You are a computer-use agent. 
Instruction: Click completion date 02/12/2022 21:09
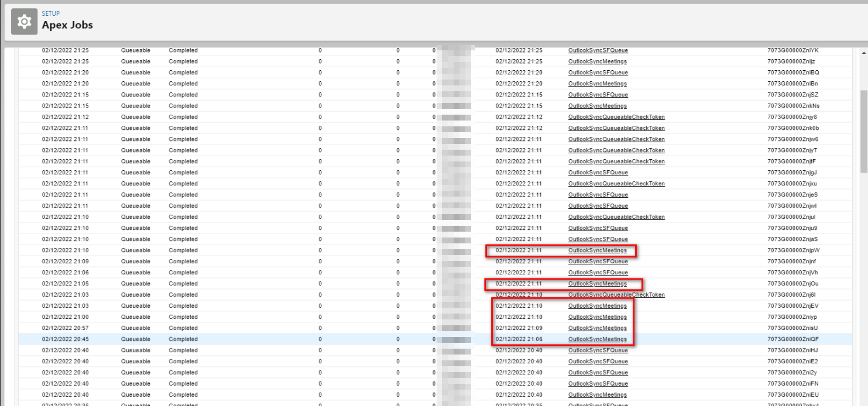(519, 328)
